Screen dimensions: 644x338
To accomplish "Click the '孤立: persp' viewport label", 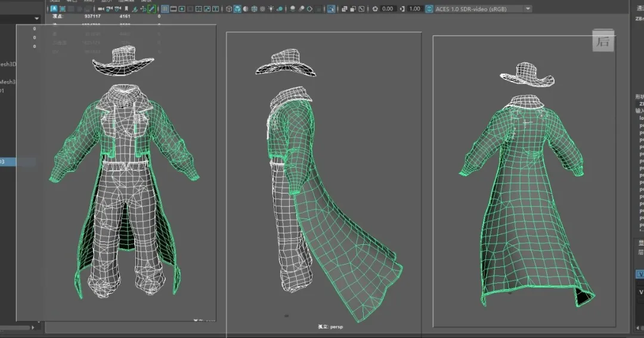I will (x=330, y=327).
